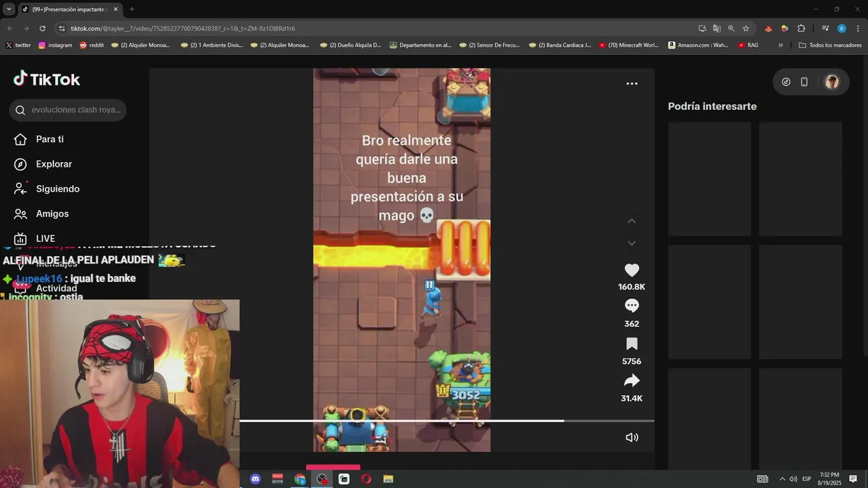Switch ESP keyboard language
This screenshot has height=488, width=868.
[806, 479]
